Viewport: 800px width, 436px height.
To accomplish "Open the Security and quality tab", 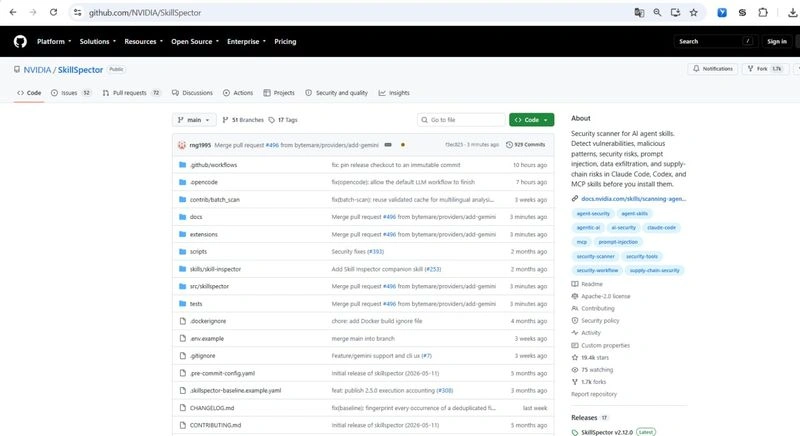I will 337,93.
